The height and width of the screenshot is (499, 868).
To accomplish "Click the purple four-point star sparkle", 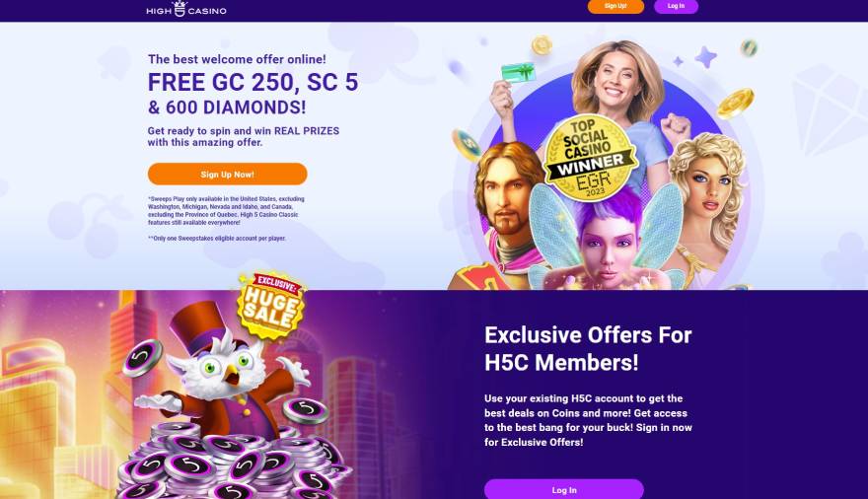I will (x=706, y=56).
